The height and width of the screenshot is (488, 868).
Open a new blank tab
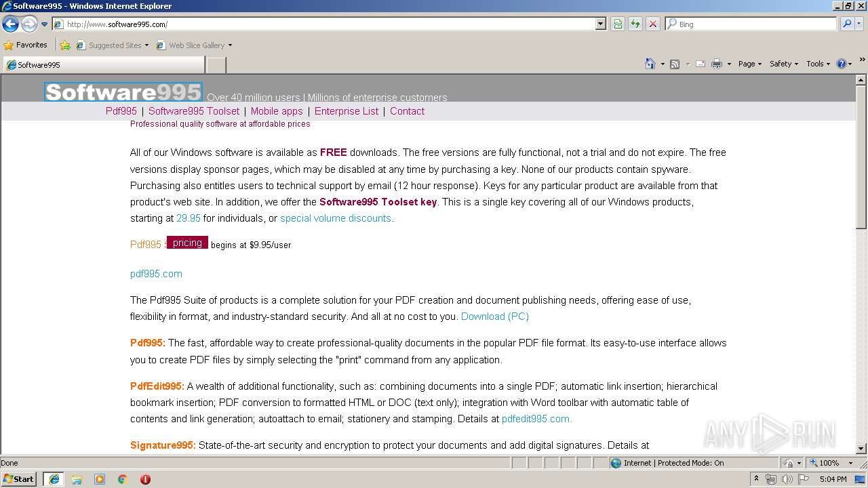(216, 65)
